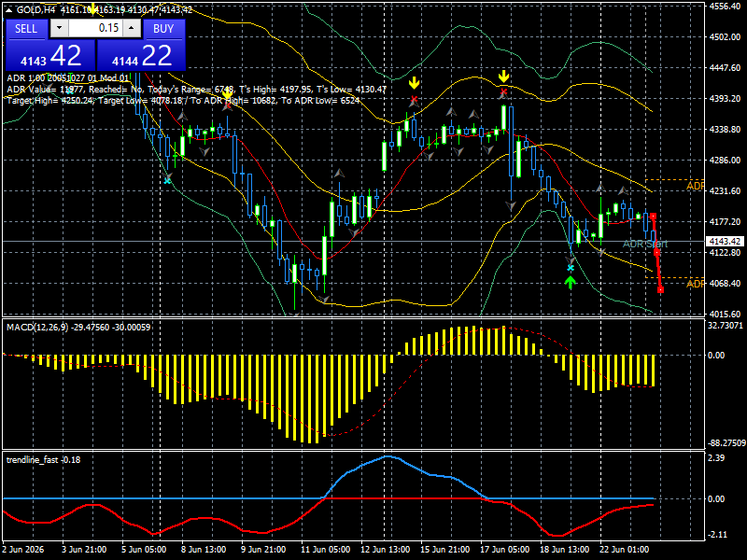Click the trendline_fast -0.18 label
This screenshot has width=747, height=560.
click(43, 459)
